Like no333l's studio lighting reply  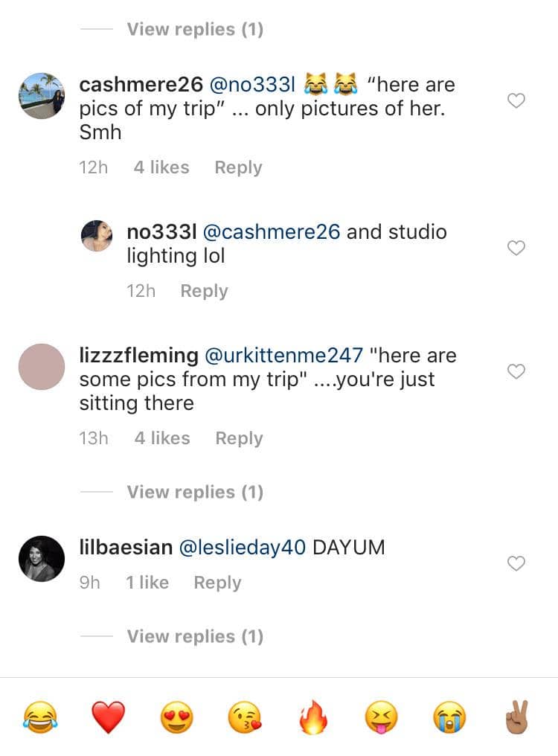point(516,248)
